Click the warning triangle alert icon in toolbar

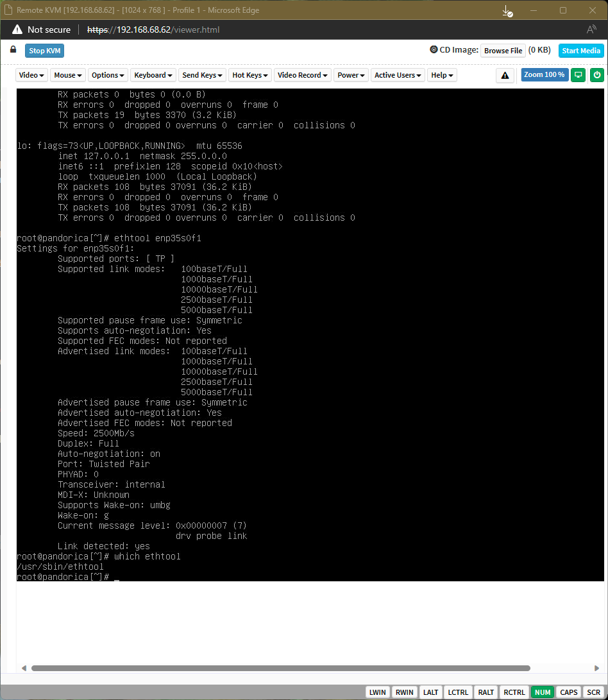coord(505,76)
